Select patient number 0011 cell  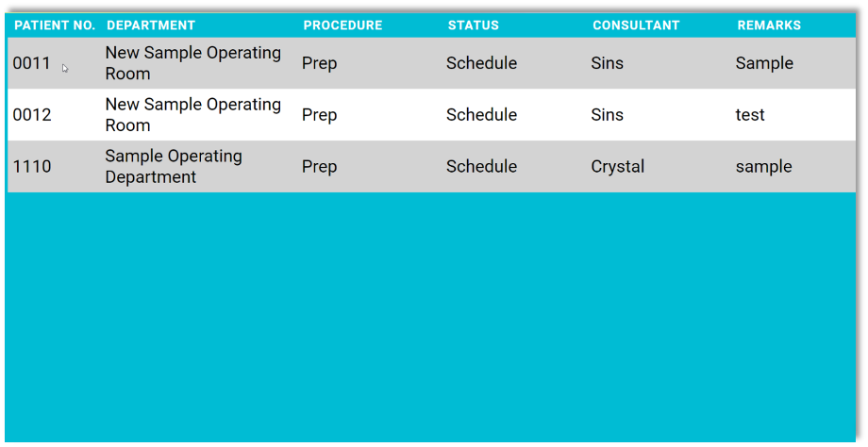click(32, 63)
